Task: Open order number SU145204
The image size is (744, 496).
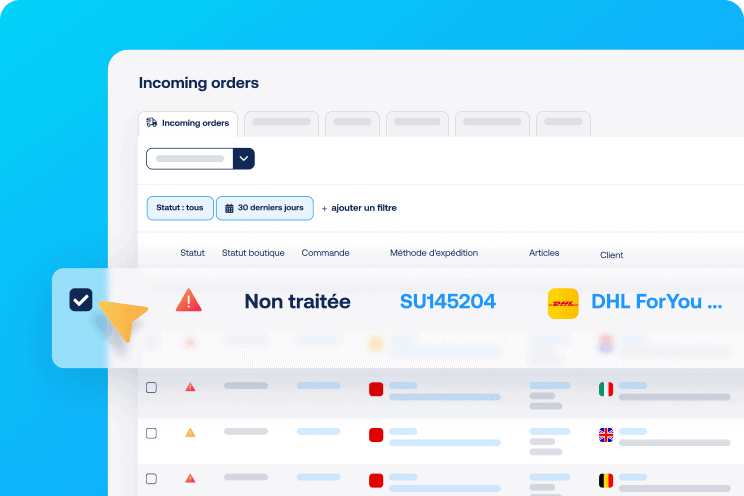Action: coord(447,301)
